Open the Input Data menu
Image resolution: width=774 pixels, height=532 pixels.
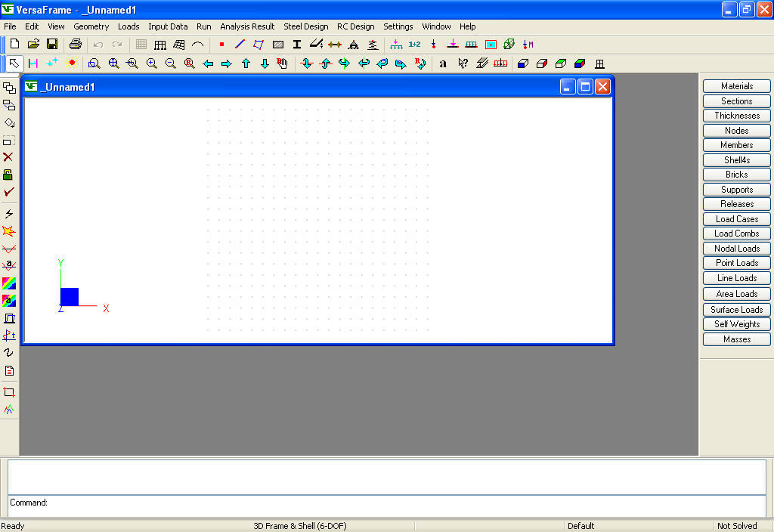pos(168,26)
